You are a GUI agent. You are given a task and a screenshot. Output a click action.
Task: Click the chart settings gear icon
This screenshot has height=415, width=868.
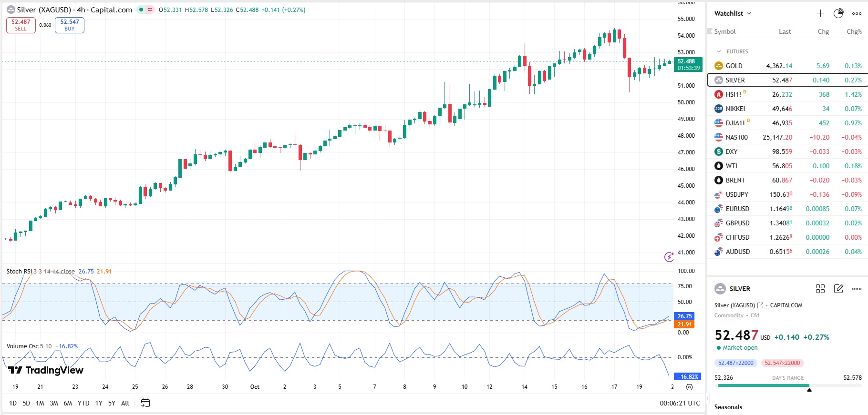coord(689,387)
